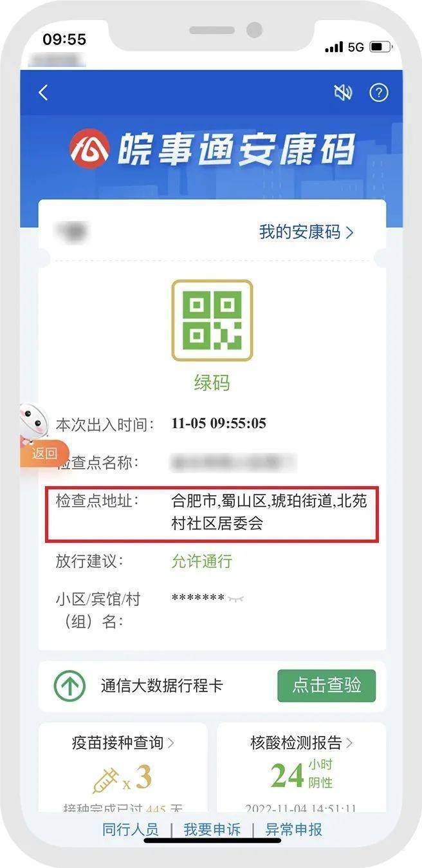Tap the 返回 floating button
The width and height of the screenshot is (422, 868).
point(45,453)
